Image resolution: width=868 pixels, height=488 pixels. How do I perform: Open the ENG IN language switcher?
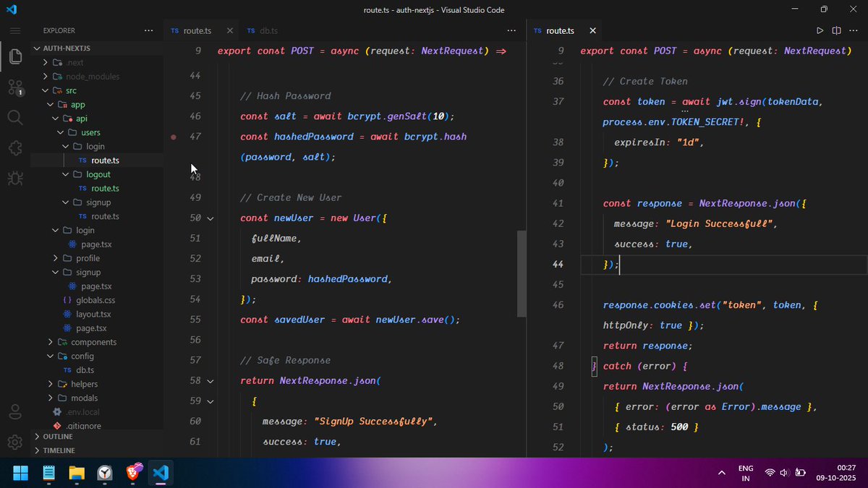(x=746, y=474)
